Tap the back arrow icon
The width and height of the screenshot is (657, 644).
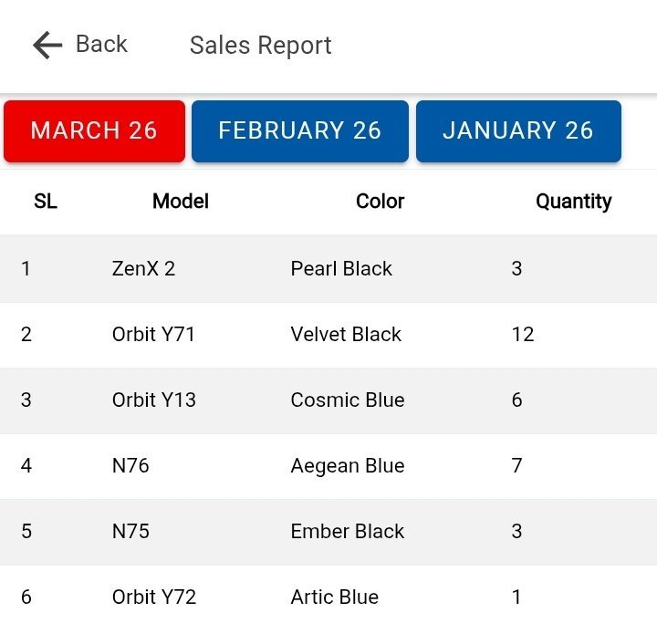pyautogui.click(x=47, y=45)
